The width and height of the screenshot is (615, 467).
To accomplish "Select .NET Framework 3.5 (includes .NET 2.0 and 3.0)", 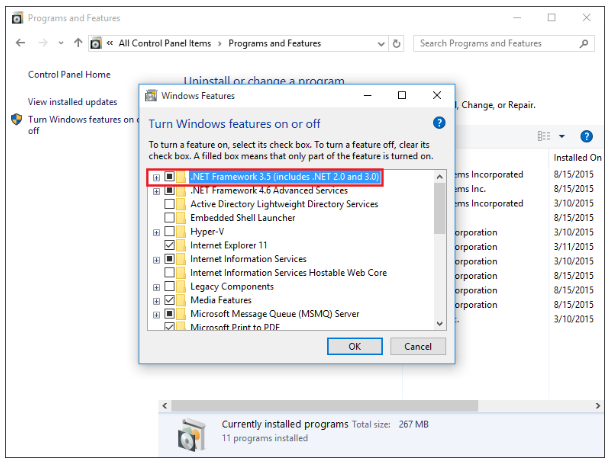I will 285,177.
